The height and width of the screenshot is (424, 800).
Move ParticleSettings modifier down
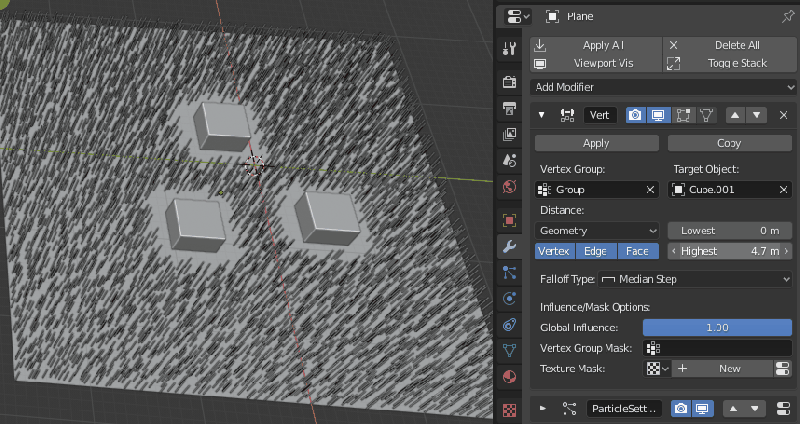(x=755, y=409)
